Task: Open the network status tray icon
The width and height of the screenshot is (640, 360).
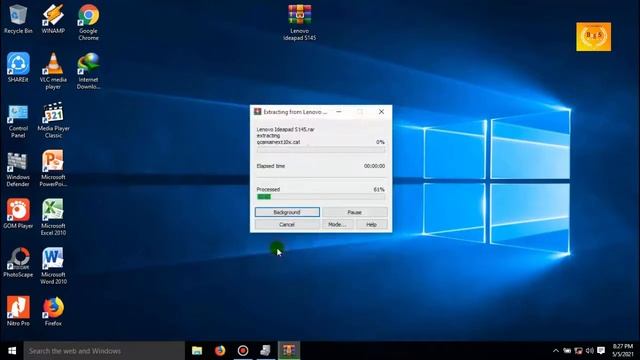Action: click(578, 351)
